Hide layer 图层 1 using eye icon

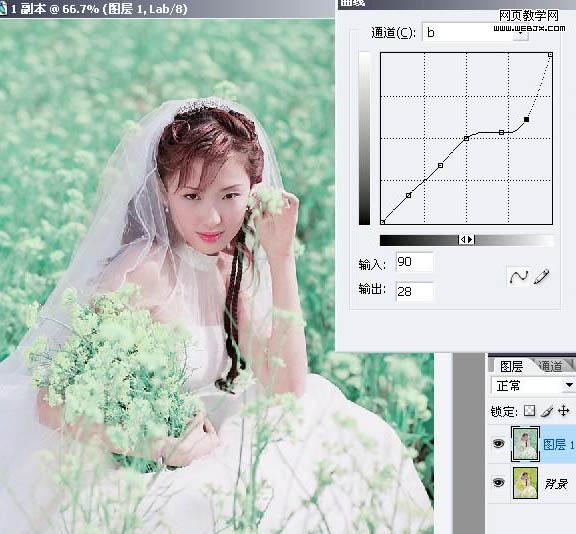498,444
